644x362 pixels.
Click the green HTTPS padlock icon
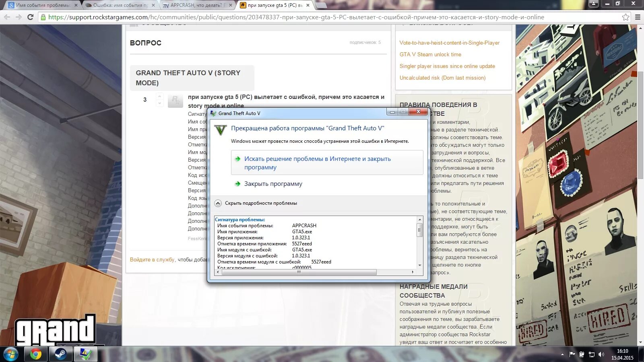pos(43,17)
